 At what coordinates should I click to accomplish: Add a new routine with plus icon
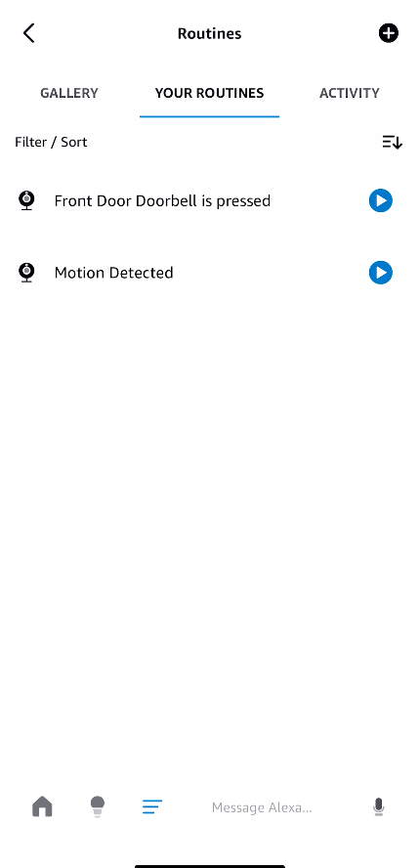(389, 33)
